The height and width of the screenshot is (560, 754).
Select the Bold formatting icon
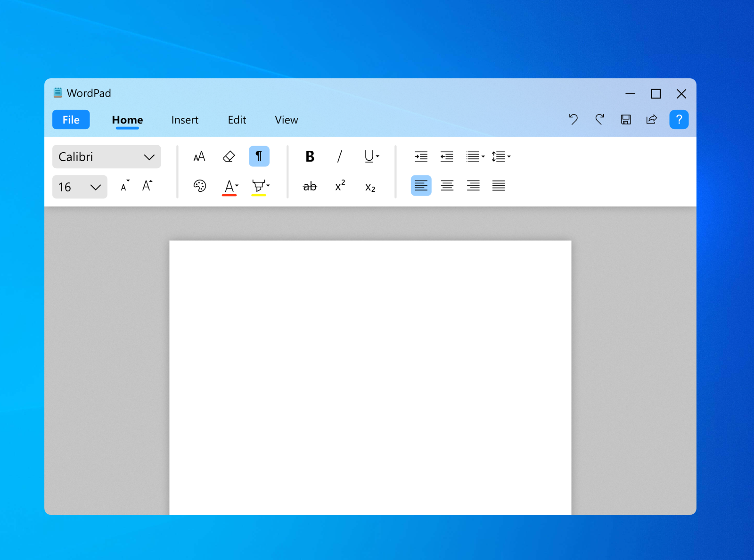pos(309,156)
